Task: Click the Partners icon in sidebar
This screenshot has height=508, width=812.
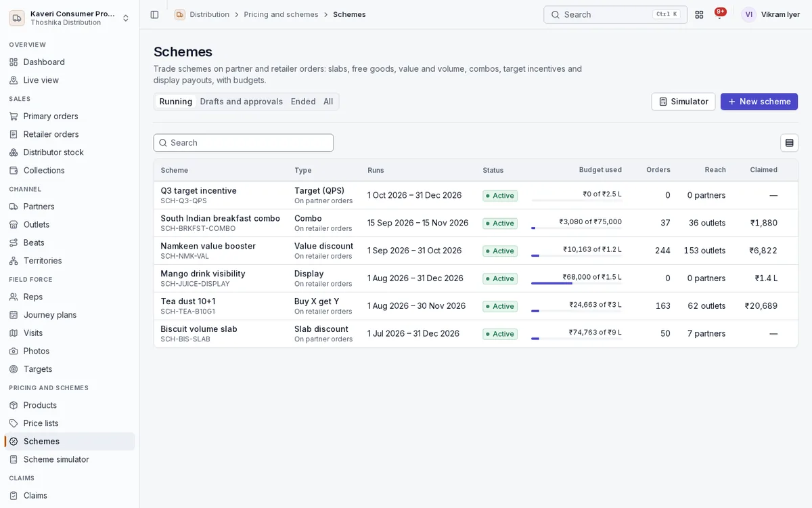Action: tap(14, 207)
